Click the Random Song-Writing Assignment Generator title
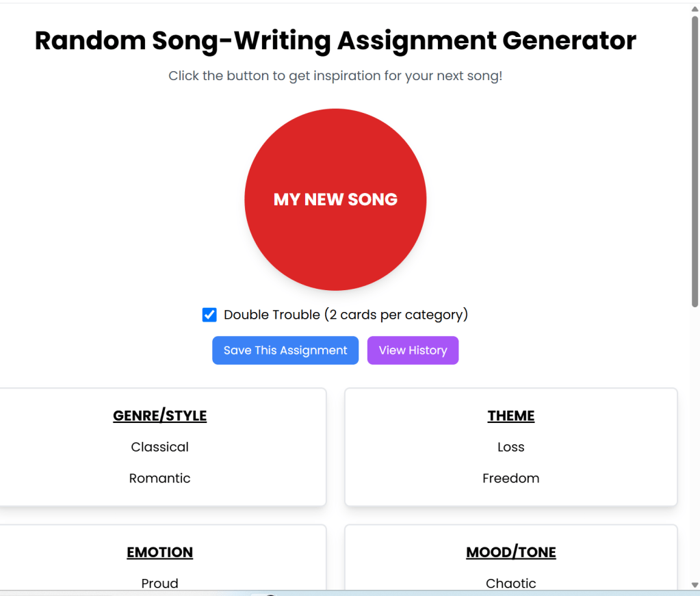This screenshot has width=700, height=596. pyautogui.click(x=335, y=41)
